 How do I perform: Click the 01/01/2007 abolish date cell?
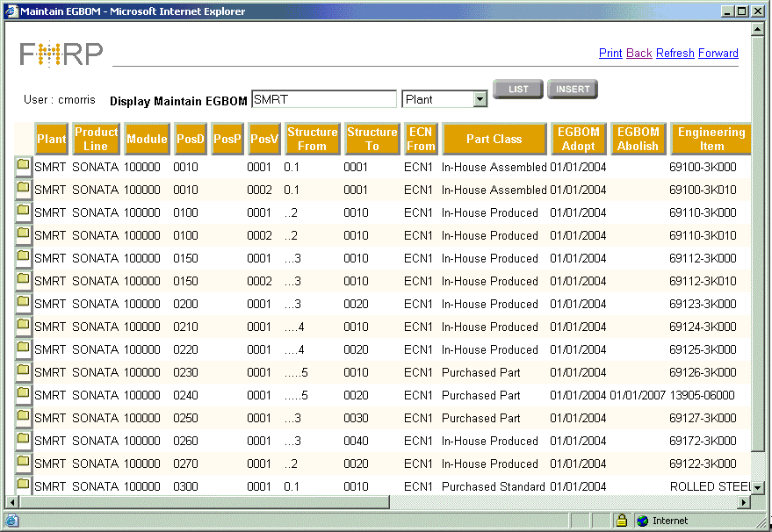637,395
